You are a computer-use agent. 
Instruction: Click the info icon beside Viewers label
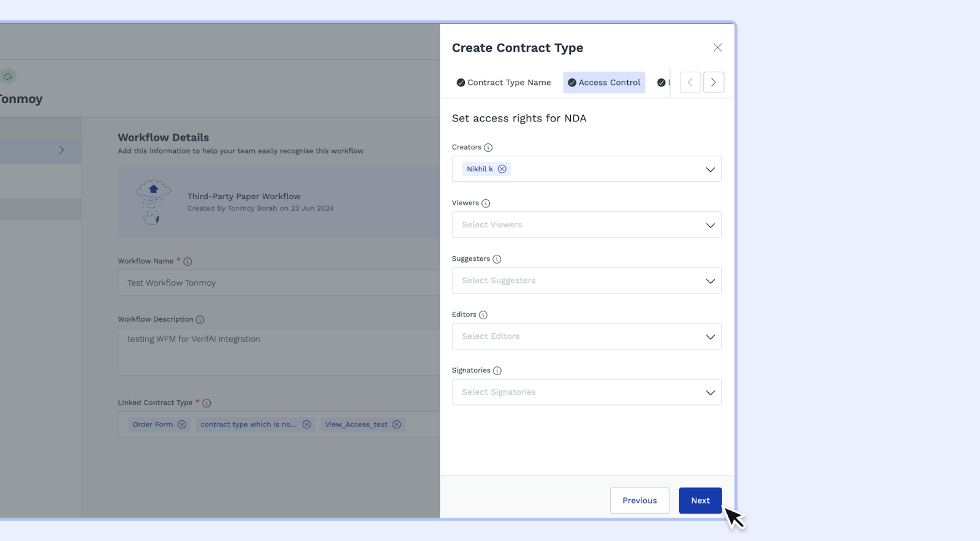486,203
